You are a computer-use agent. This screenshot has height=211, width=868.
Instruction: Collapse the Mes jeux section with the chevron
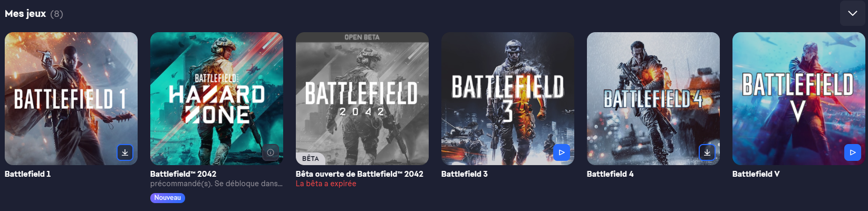click(853, 13)
